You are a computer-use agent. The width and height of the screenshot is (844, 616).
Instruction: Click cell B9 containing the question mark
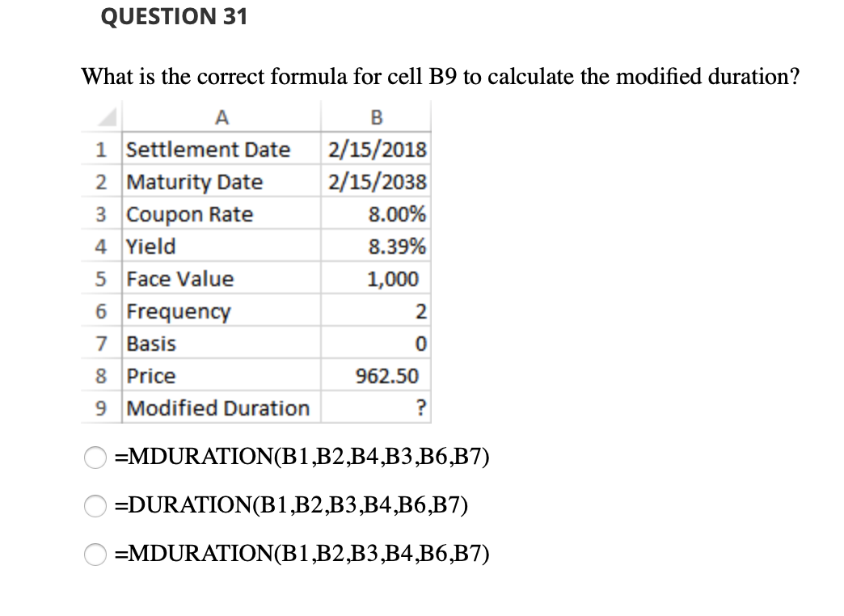(376, 407)
